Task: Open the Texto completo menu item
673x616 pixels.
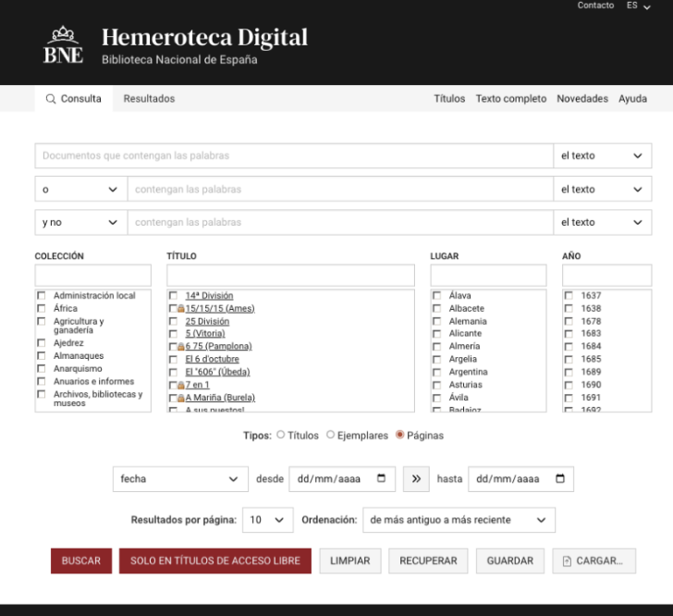Action: (x=510, y=99)
